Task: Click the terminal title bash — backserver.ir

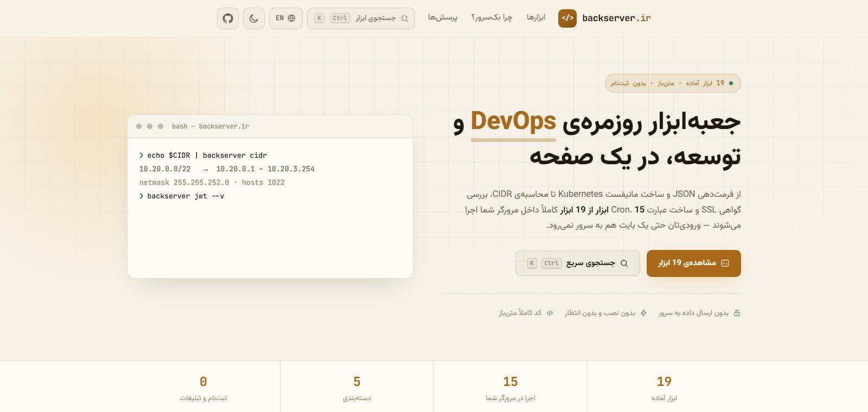Action: (210, 126)
